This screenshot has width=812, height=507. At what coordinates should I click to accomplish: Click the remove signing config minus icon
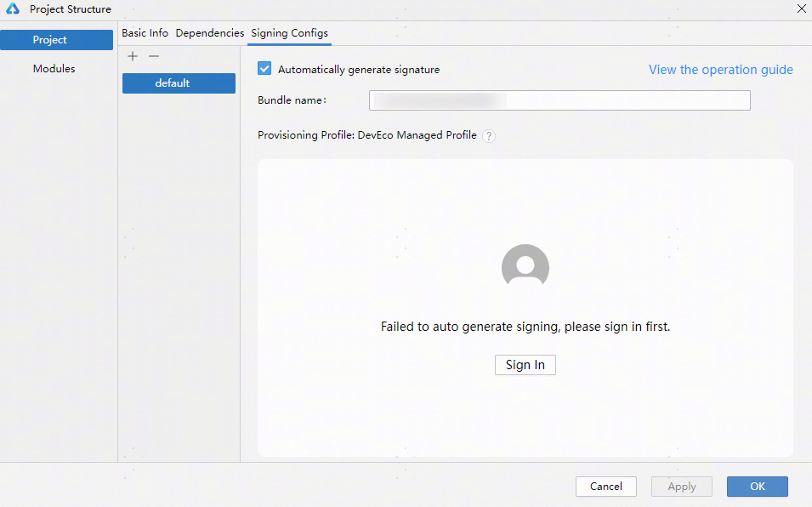point(154,56)
